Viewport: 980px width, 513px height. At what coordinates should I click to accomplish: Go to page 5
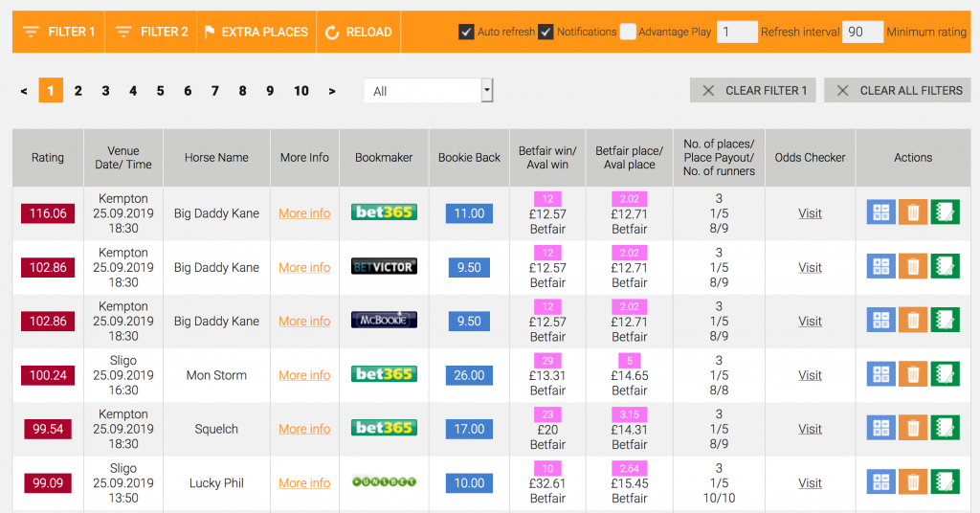[x=160, y=91]
